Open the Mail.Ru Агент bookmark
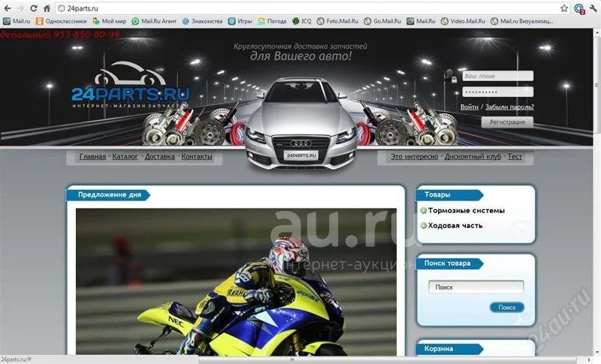601x364 pixels. click(154, 21)
